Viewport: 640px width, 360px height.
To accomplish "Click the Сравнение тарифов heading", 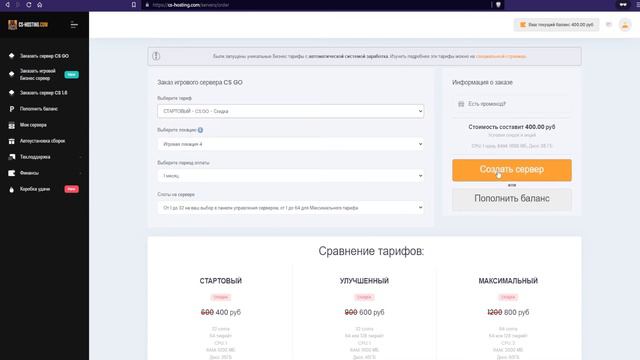I will [x=371, y=251].
